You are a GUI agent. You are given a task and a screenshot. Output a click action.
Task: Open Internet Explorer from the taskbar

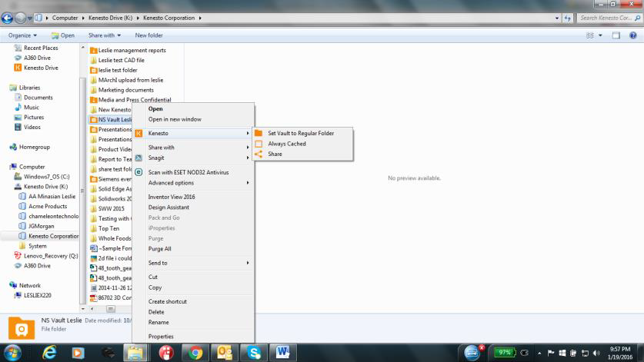click(50, 353)
